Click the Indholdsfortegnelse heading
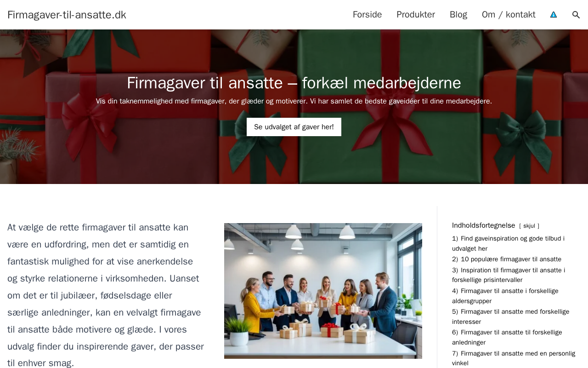 (x=484, y=225)
